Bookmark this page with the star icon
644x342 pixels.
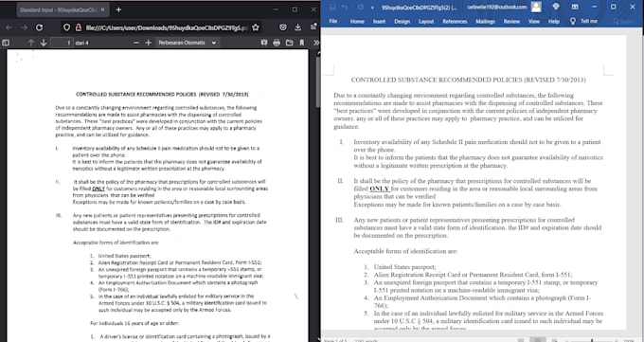tap(256, 27)
